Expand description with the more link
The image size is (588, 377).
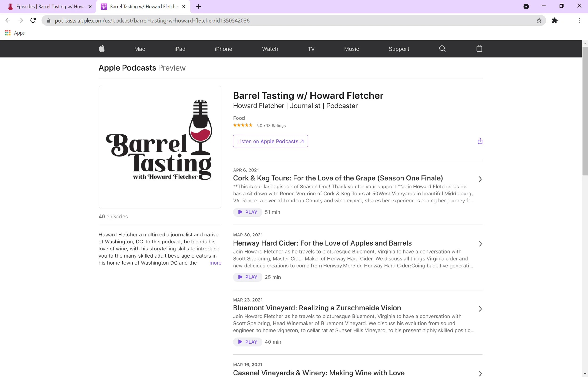click(x=215, y=263)
